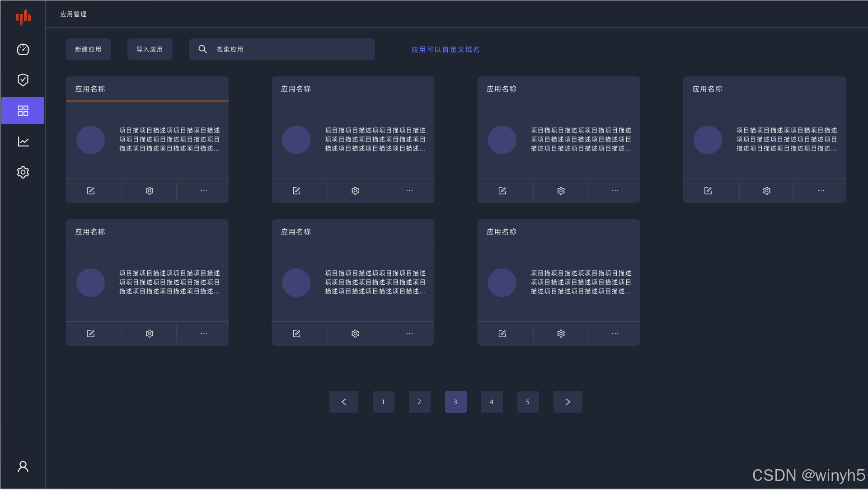This screenshot has height=490, width=868.
Task: Click the 导入应用 button
Action: point(150,49)
